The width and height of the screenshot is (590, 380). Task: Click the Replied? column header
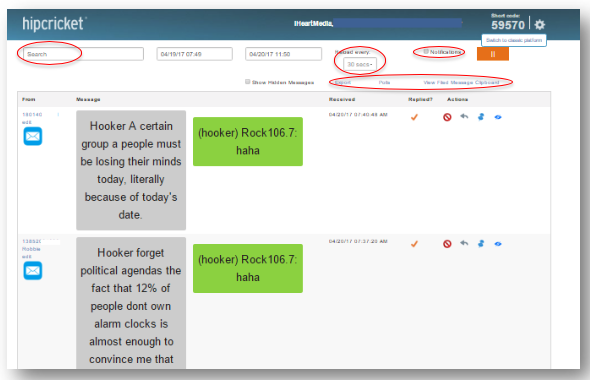(420, 99)
